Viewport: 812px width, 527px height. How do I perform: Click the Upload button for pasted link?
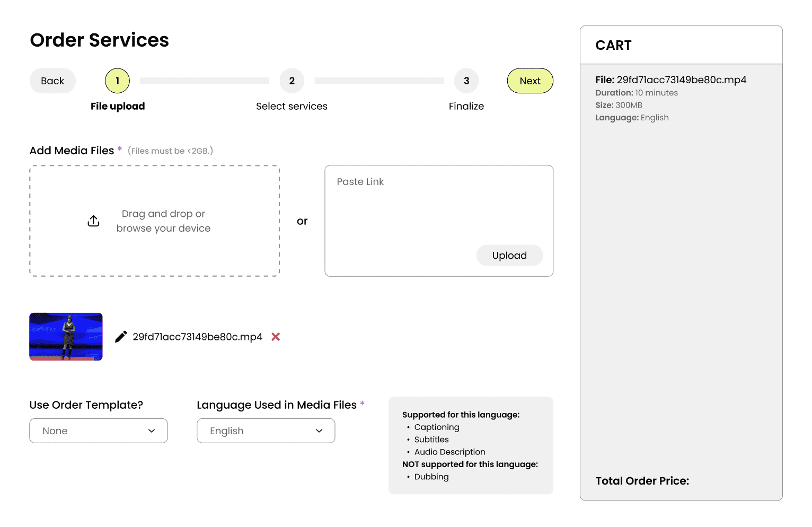[x=509, y=256]
